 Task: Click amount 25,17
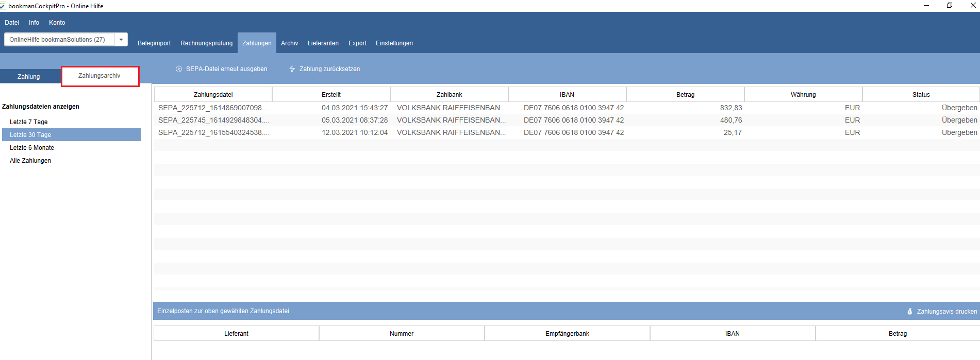(x=733, y=133)
